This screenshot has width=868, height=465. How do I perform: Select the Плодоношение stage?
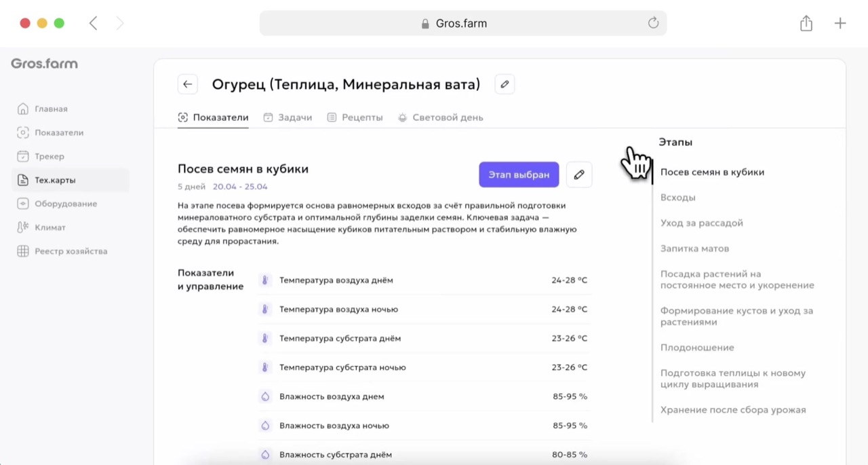pos(697,348)
